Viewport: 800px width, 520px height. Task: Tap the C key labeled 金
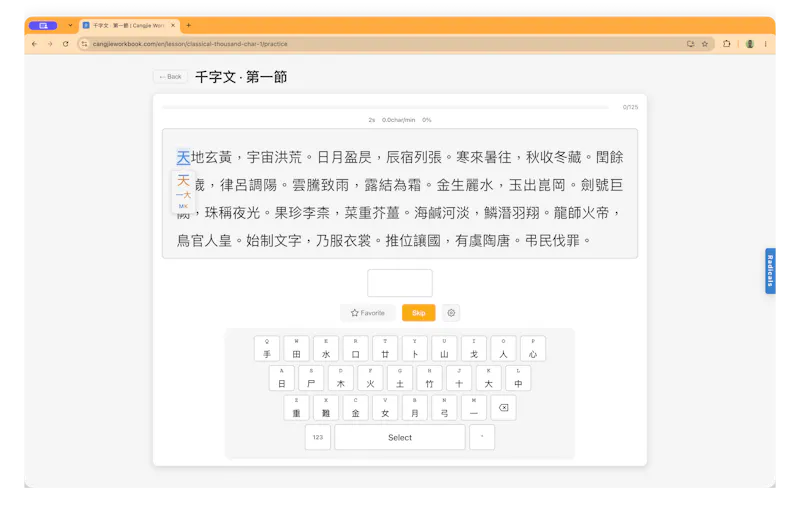356,408
